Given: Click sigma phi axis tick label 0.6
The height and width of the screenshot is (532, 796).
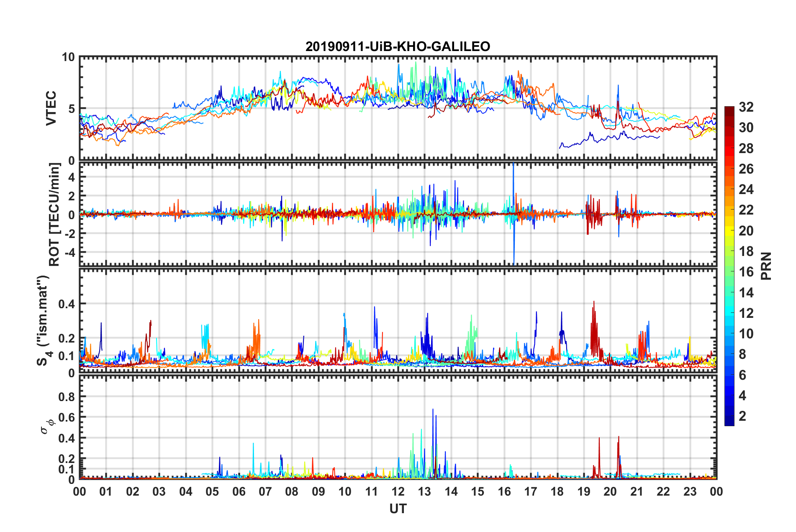Looking at the screenshot, I should tap(67, 417).
